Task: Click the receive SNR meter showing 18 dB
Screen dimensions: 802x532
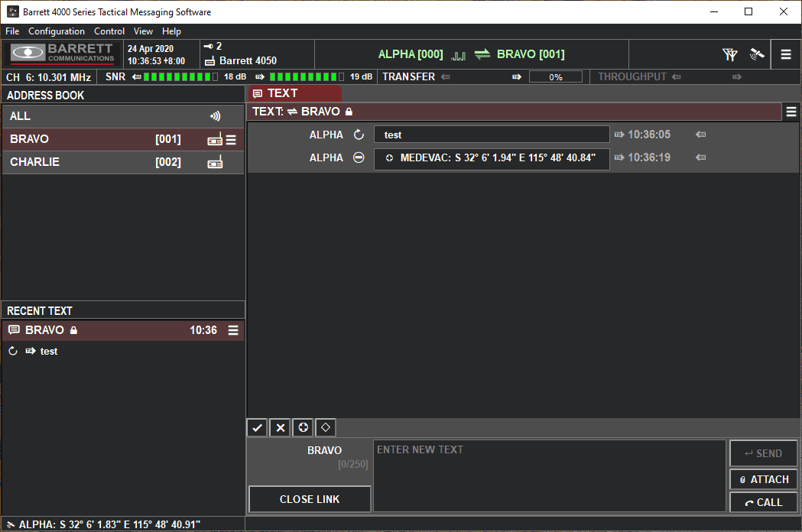Action: tap(181, 76)
